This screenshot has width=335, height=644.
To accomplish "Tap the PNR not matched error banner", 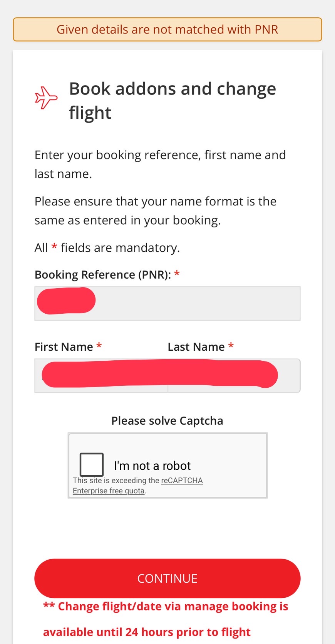I will pyautogui.click(x=167, y=30).
